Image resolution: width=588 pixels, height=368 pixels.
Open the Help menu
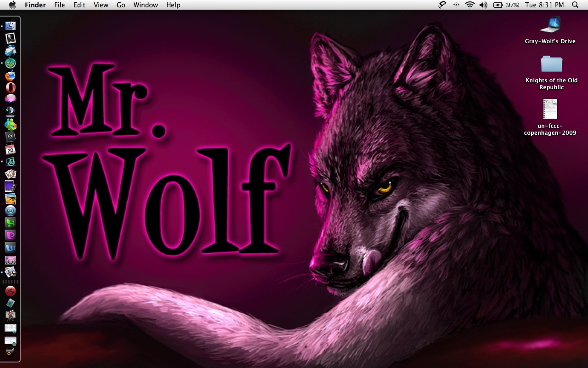point(173,5)
